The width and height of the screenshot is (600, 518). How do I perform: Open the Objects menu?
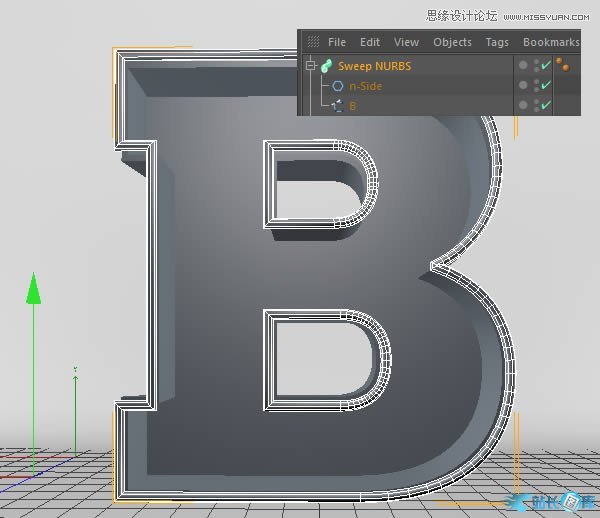click(x=452, y=42)
